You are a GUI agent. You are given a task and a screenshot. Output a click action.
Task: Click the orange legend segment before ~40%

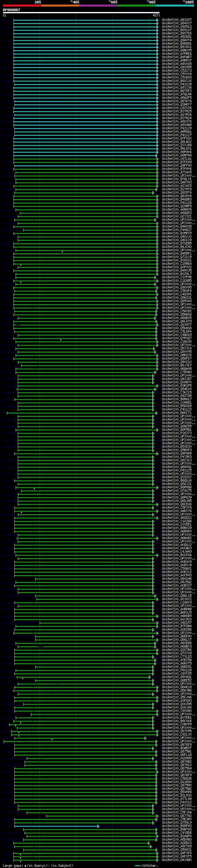coord(60,6)
